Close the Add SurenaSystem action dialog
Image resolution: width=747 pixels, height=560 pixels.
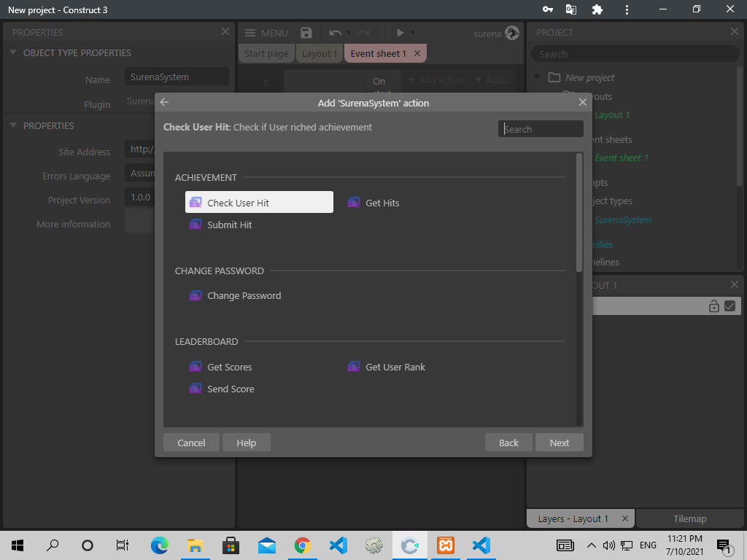tap(582, 102)
